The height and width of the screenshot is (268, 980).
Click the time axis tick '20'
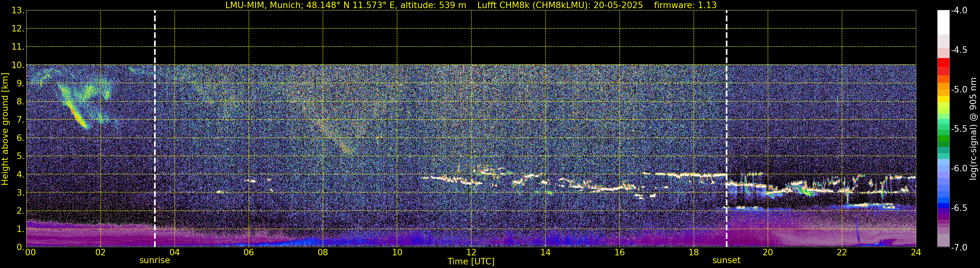click(768, 253)
